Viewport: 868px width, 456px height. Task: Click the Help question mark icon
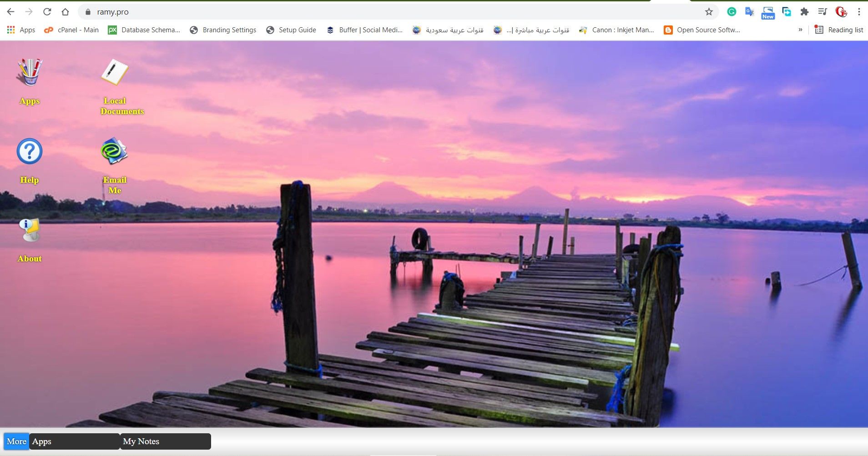(x=30, y=151)
